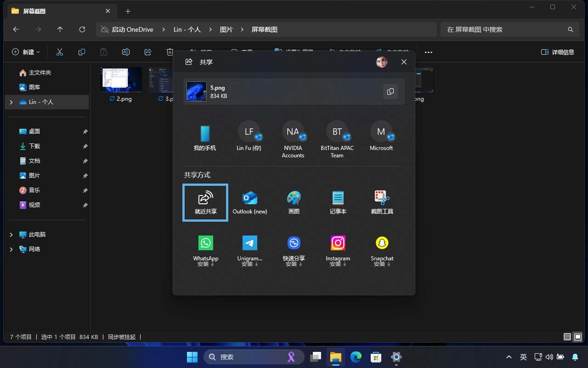588x368 pixels.
Task: Send file to 我的手机 (My Phone)
Action: click(205, 137)
